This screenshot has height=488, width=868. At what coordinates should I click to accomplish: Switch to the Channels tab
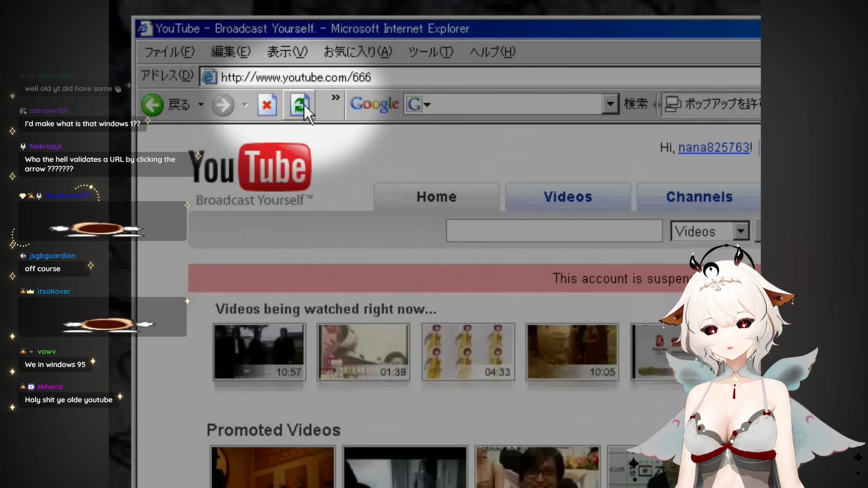pos(699,197)
